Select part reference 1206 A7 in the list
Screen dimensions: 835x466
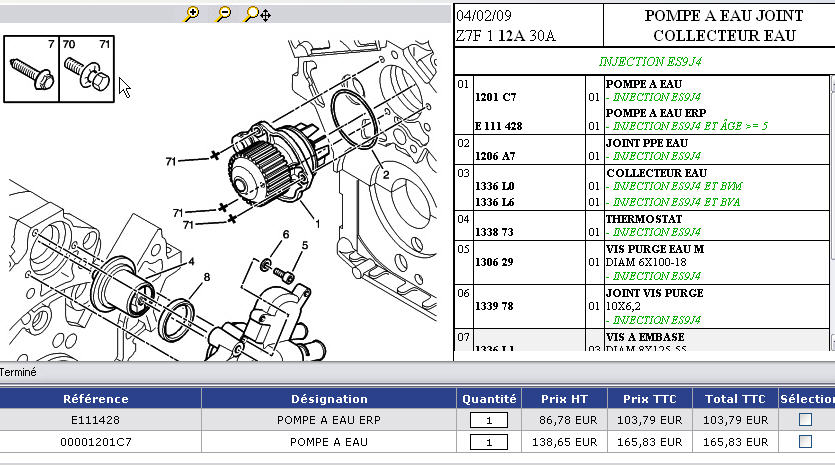coord(495,156)
